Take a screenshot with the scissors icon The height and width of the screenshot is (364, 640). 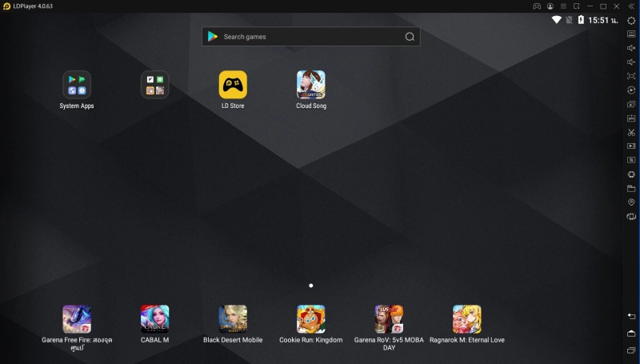(x=631, y=133)
